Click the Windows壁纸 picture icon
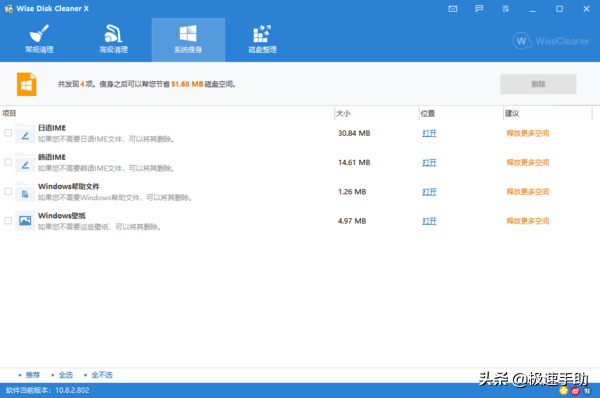Image resolution: width=600 pixels, height=398 pixels. tap(25, 221)
